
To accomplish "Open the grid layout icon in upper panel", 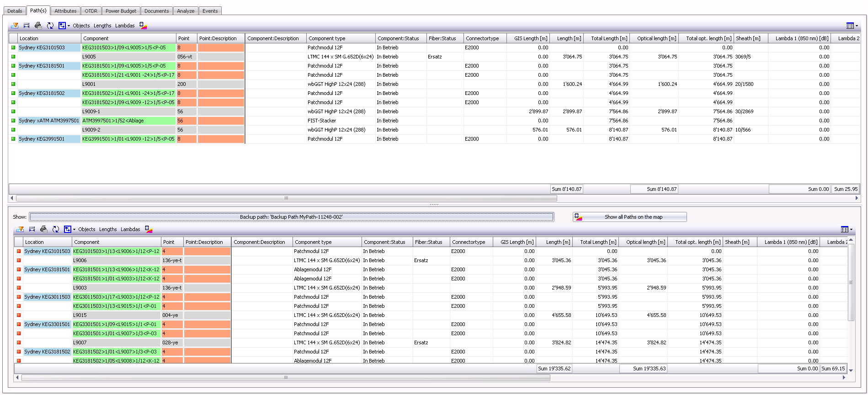I will [x=850, y=26].
